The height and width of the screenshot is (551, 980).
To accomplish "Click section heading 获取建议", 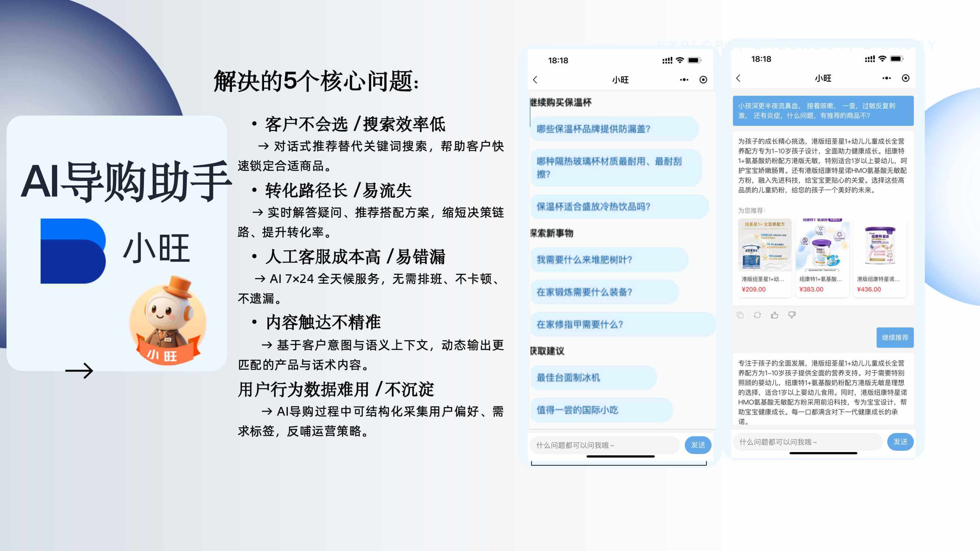I will [x=547, y=351].
